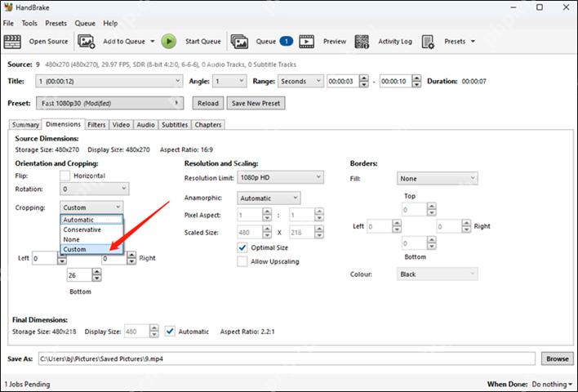Click the Open Source film clapper icon
This screenshot has height=392, width=578.
click(x=12, y=42)
